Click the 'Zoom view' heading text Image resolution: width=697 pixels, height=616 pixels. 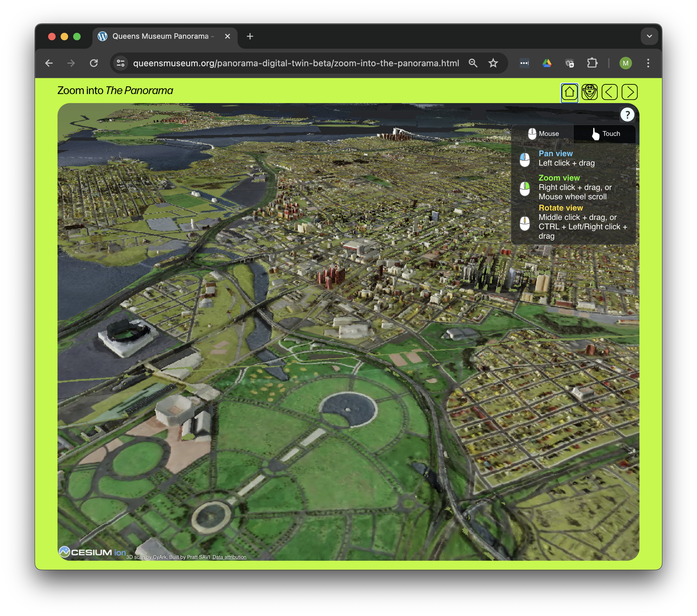[x=559, y=178]
